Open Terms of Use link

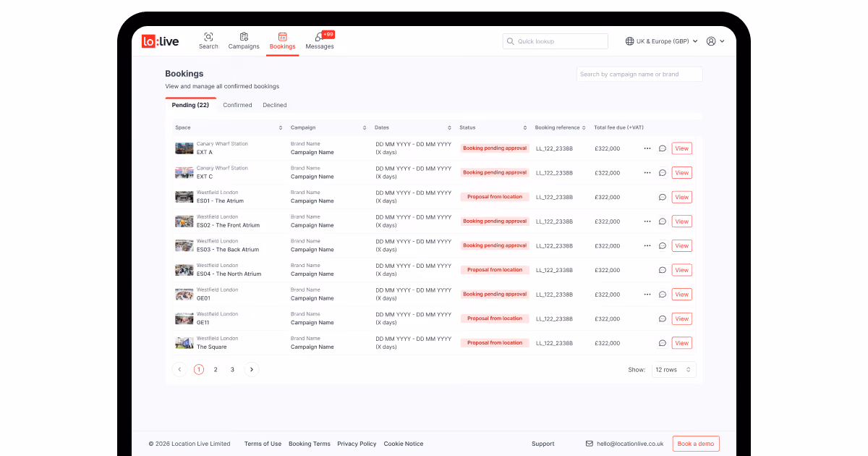click(x=263, y=444)
